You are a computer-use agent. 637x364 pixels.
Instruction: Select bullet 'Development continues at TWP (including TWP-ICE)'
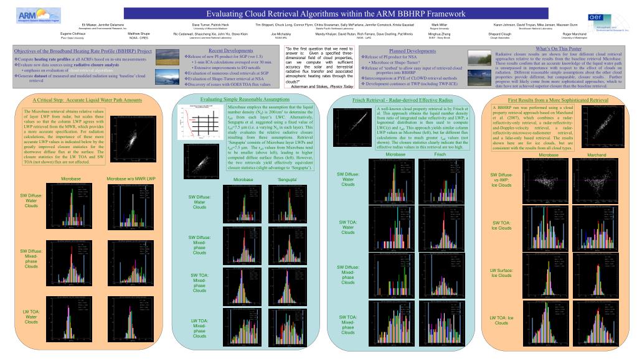point(410,83)
